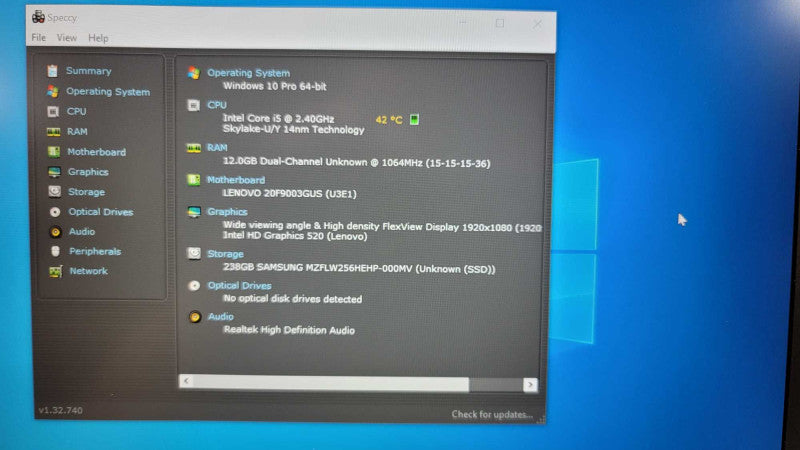Open the File menu

coord(38,38)
